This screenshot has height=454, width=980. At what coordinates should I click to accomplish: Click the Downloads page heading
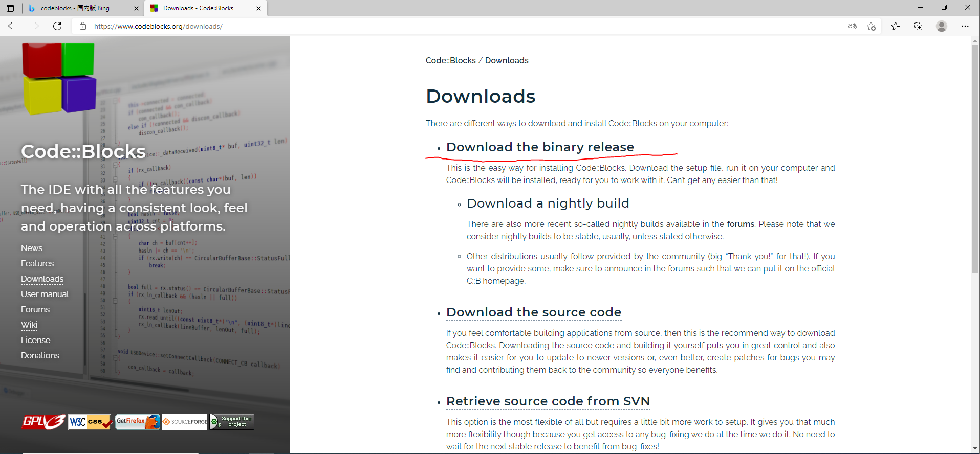(481, 96)
